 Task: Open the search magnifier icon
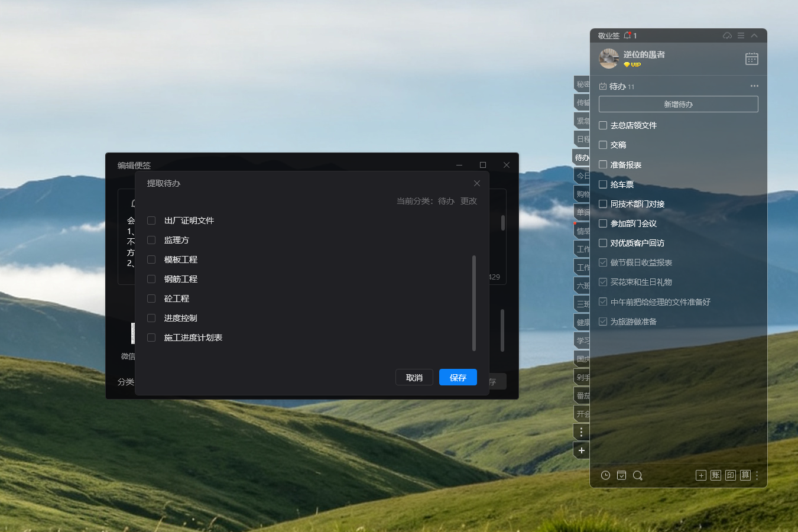[x=638, y=475]
